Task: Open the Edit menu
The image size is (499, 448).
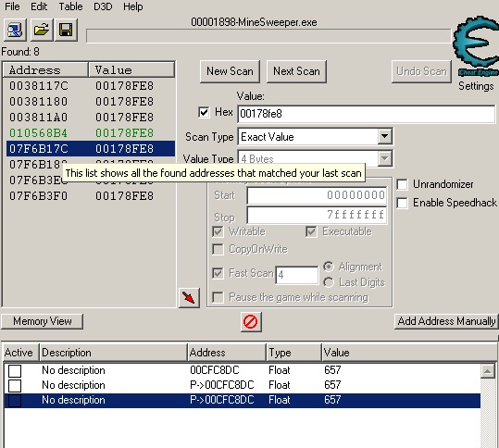Action: [x=39, y=6]
